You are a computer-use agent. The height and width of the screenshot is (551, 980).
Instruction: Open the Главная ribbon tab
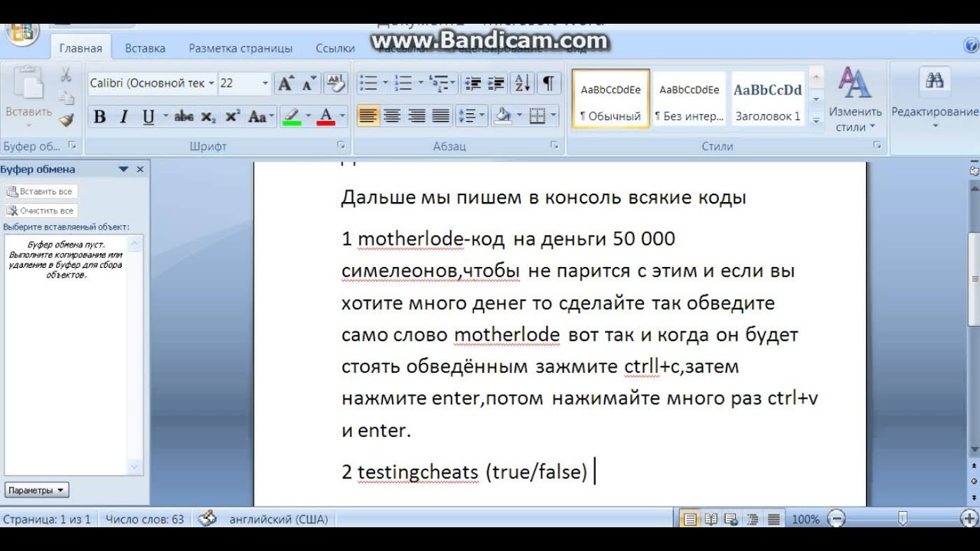pos(80,48)
